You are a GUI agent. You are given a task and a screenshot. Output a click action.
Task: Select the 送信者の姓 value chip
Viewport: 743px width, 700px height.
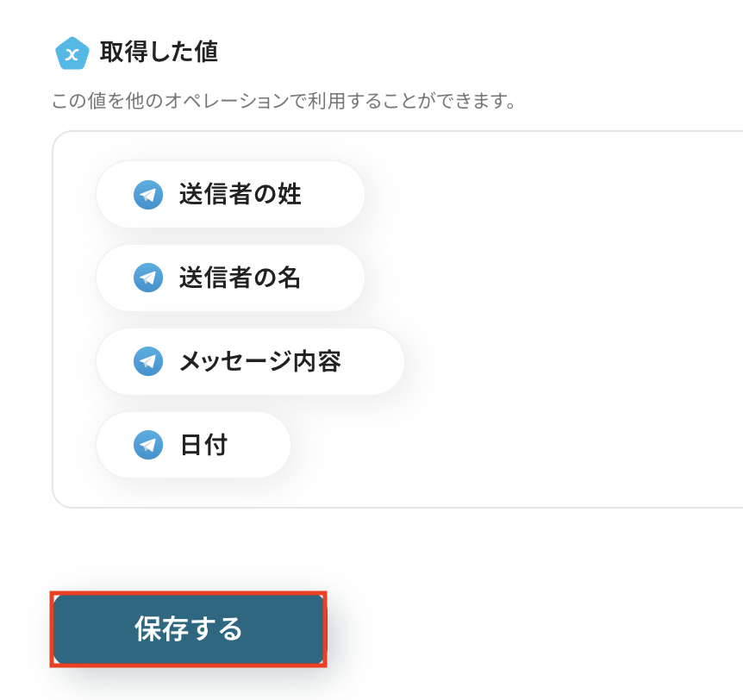[x=230, y=195]
